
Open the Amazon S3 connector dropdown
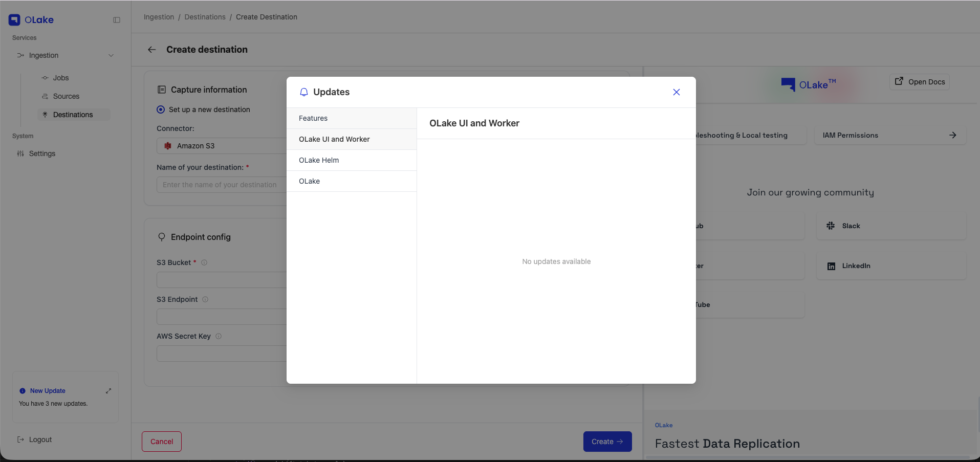[x=222, y=146]
